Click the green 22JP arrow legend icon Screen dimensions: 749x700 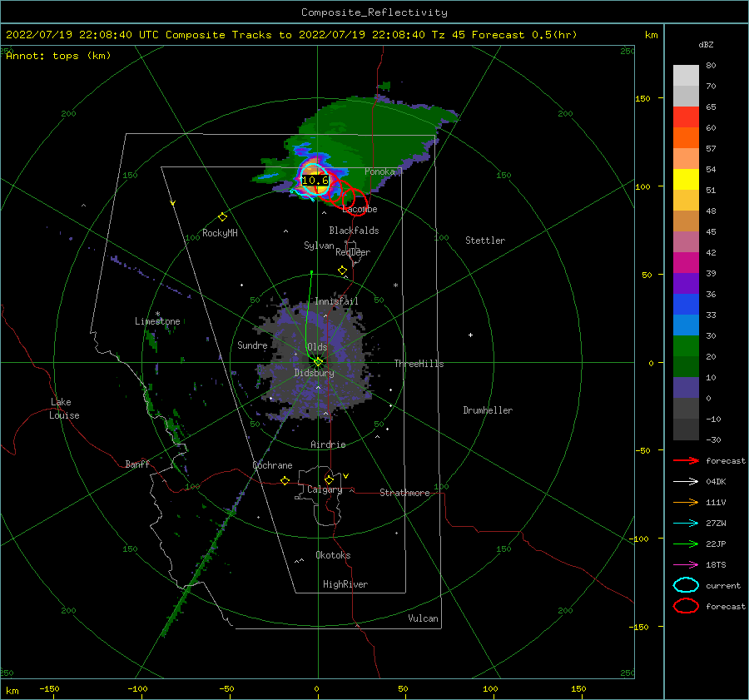tap(686, 544)
